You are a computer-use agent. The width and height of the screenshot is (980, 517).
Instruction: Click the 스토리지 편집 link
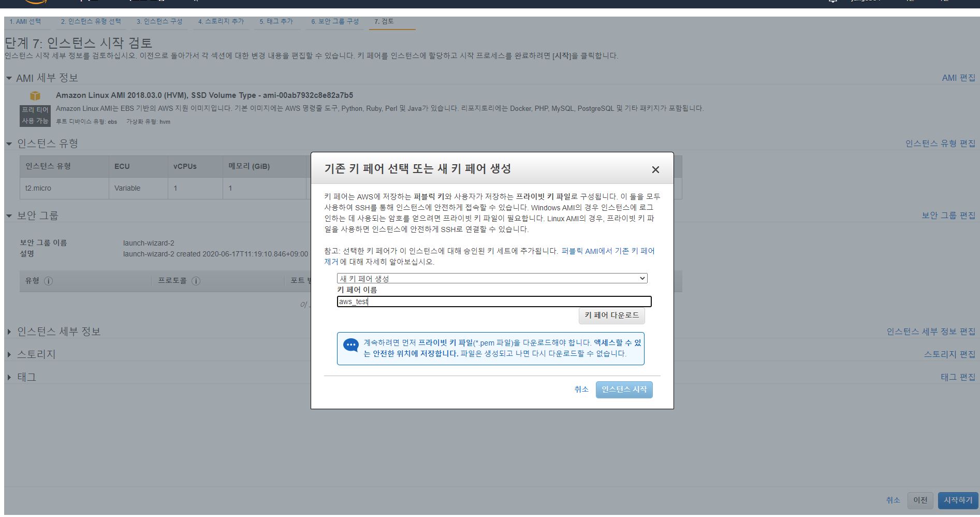(x=949, y=354)
